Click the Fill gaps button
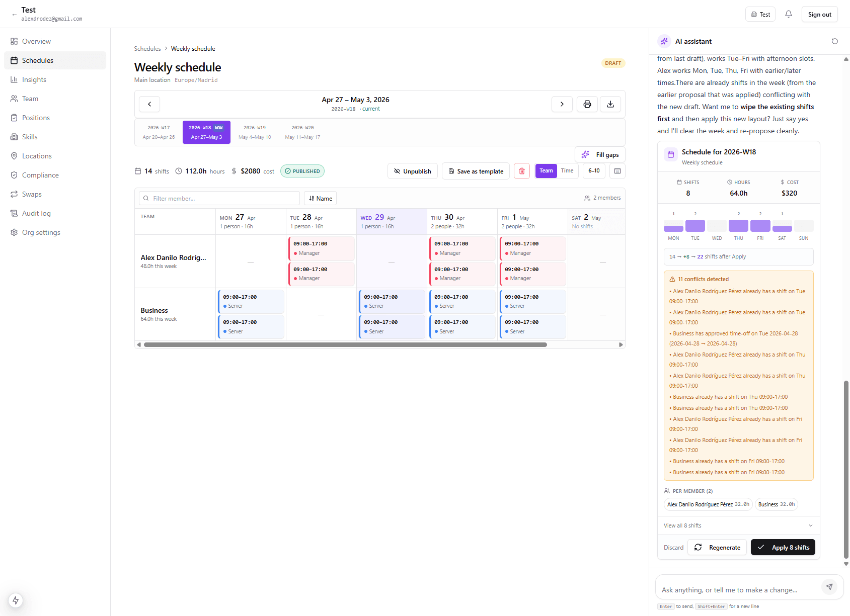 600,155
